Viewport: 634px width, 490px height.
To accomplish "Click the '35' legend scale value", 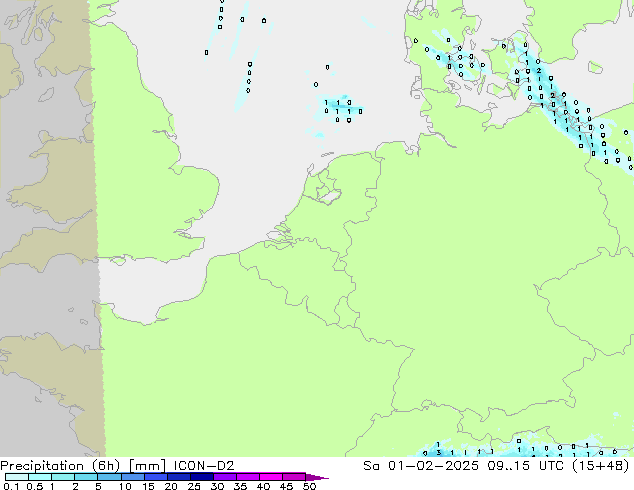I will point(240,486).
